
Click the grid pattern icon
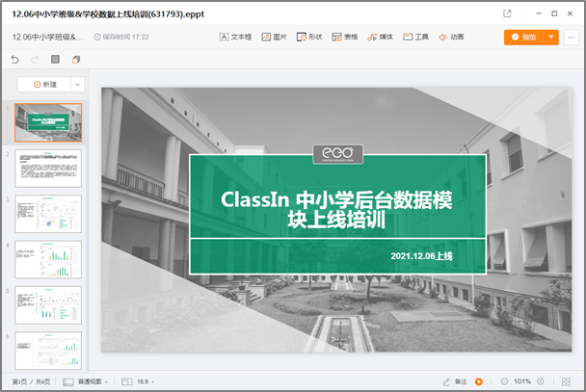[55, 59]
